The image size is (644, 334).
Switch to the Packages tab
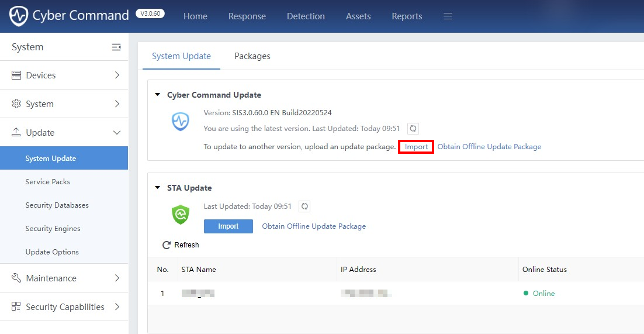[x=252, y=56]
